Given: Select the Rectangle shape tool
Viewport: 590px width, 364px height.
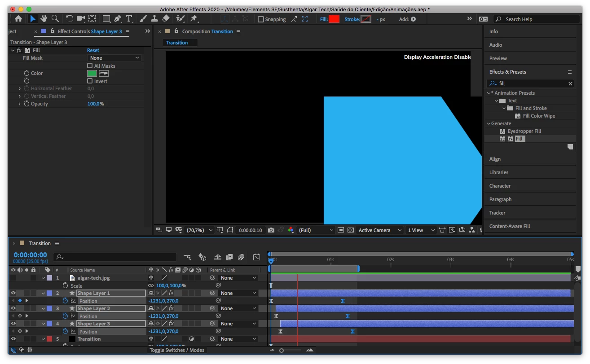Looking at the screenshot, I should tap(107, 19).
